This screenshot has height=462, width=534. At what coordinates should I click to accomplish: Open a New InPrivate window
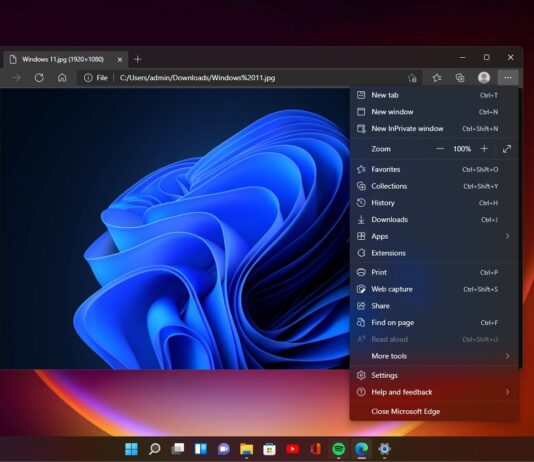434,129
